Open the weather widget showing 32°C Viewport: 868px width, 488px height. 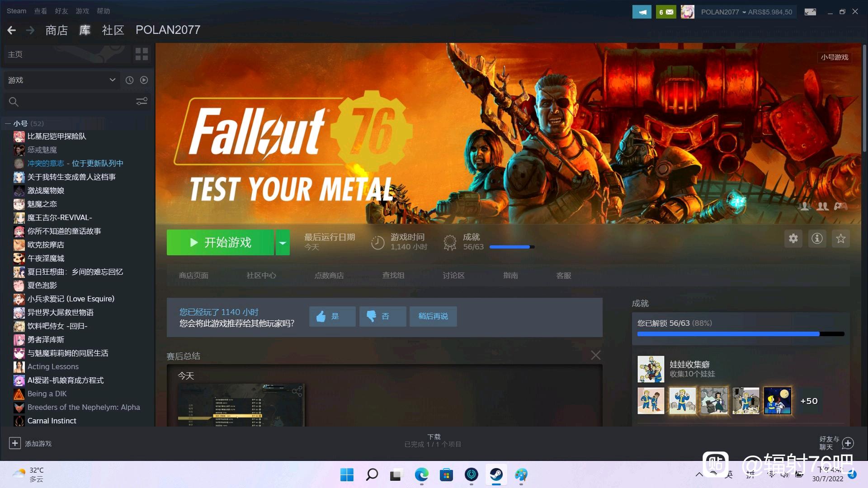28,474
